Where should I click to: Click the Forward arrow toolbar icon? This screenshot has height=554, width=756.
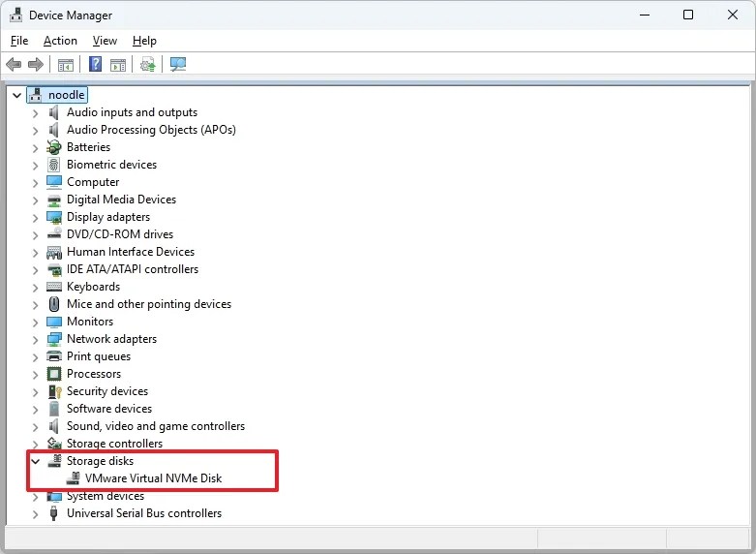coord(36,64)
